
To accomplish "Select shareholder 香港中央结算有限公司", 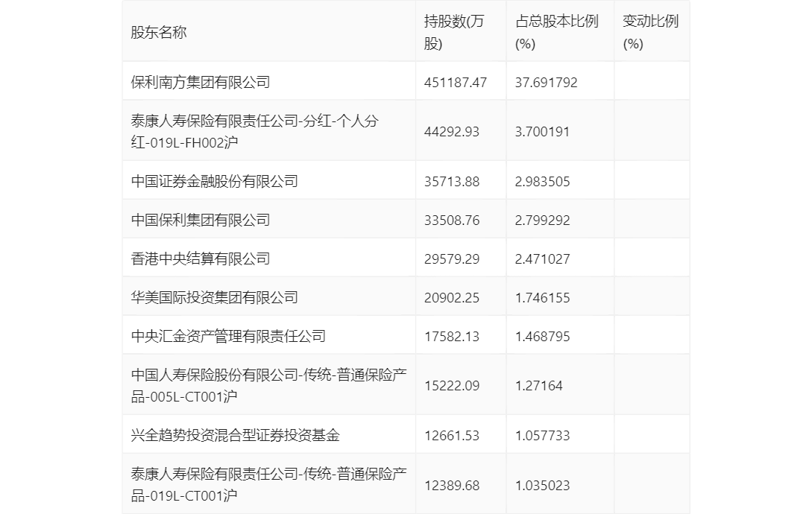I will [201, 258].
